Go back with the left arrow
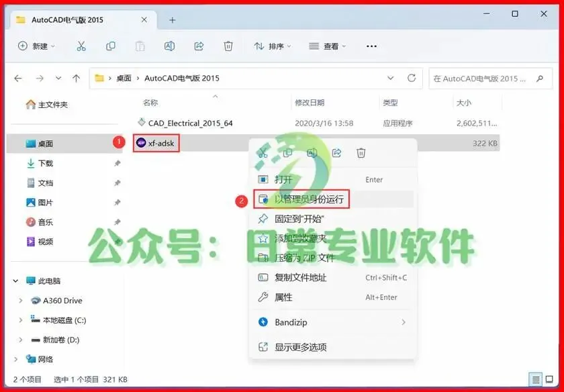 (x=18, y=78)
